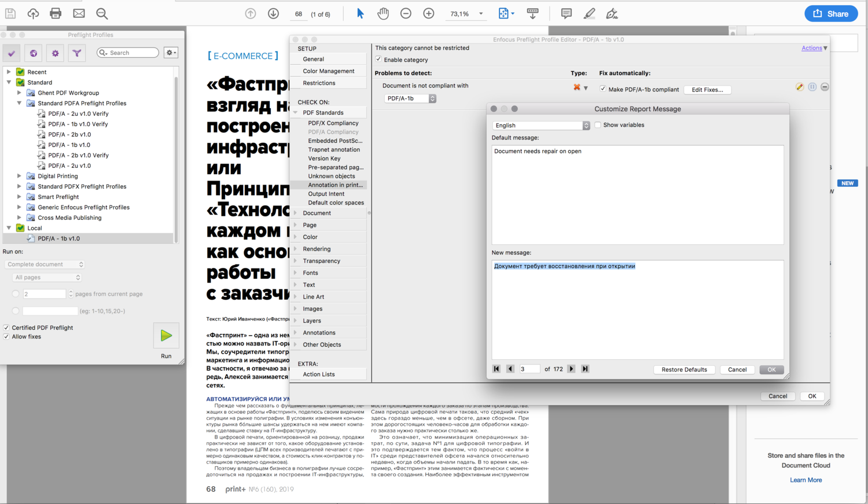
Task: Click the info circle icon beside Edit Fixes
Action: coord(812,87)
